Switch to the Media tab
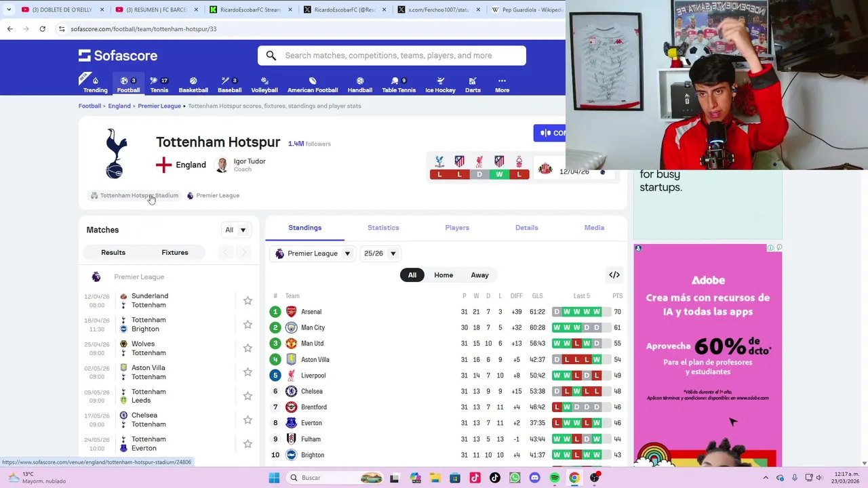The width and height of the screenshot is (868, 488). [594, 228]
